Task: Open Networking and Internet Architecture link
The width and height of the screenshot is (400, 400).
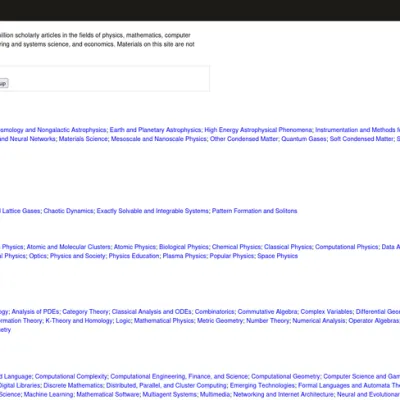Action: tap(283, 394)
